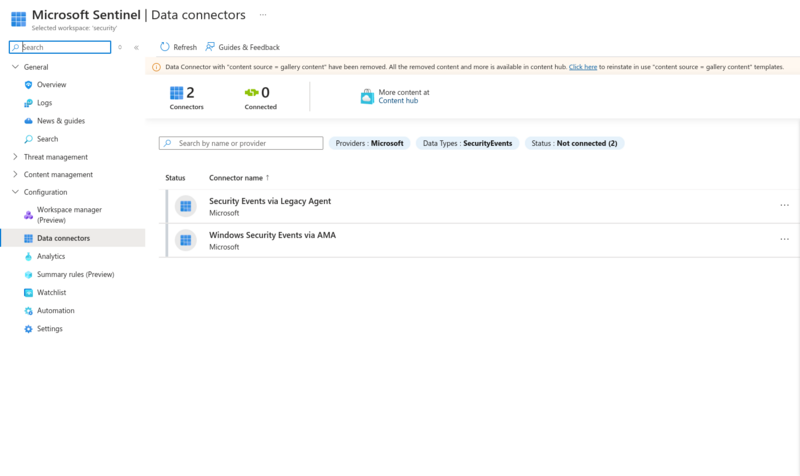
Task: Click the info icon in the notification banner
Action: [x=156, y=67]
